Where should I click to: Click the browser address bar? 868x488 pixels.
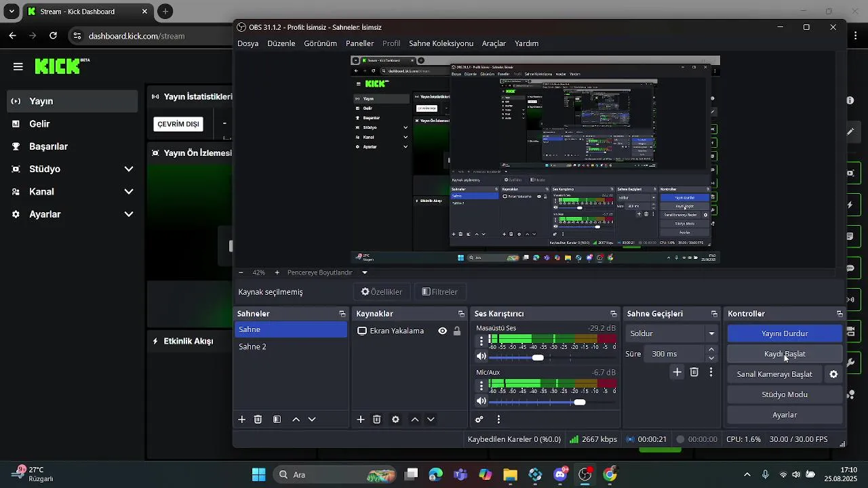pyautogui.click(x=151, y=36)
